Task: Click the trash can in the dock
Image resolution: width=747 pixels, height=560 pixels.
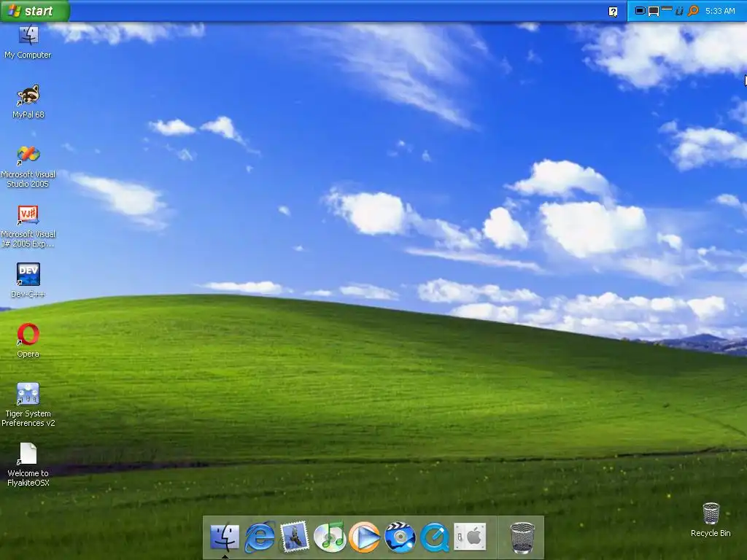Action: pyautogui.click(x=522, y=538)
